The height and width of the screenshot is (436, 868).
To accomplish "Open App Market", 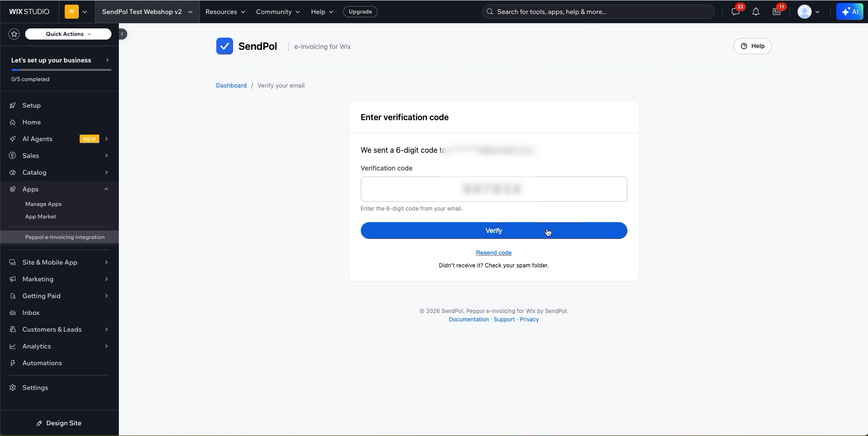I will (41, 217).
